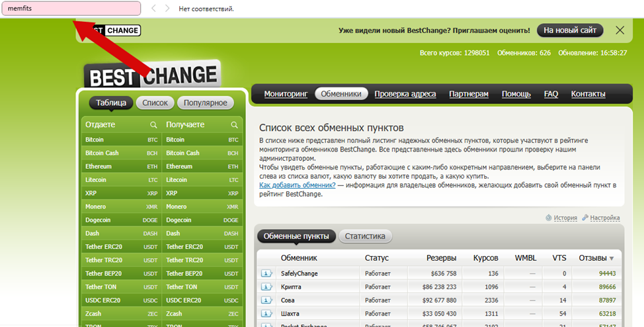Open the Крипта exchanger

click(291, 287)
